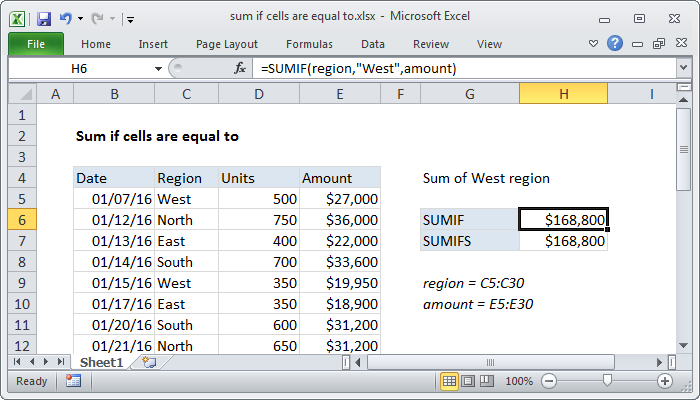Viewport: 700px width, 400px height.
Task: Click the Save icon in quick access toolbar
Action: point(44,17)
